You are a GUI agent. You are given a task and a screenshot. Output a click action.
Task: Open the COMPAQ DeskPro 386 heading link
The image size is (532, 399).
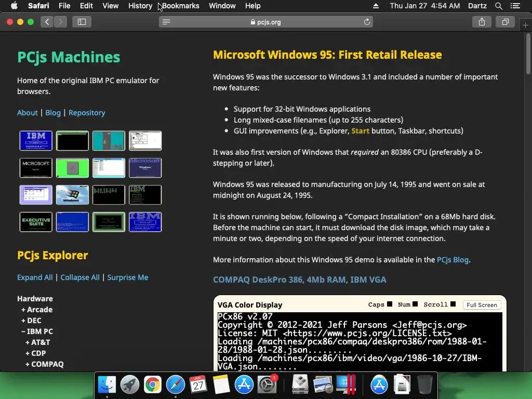click(300, 280)
